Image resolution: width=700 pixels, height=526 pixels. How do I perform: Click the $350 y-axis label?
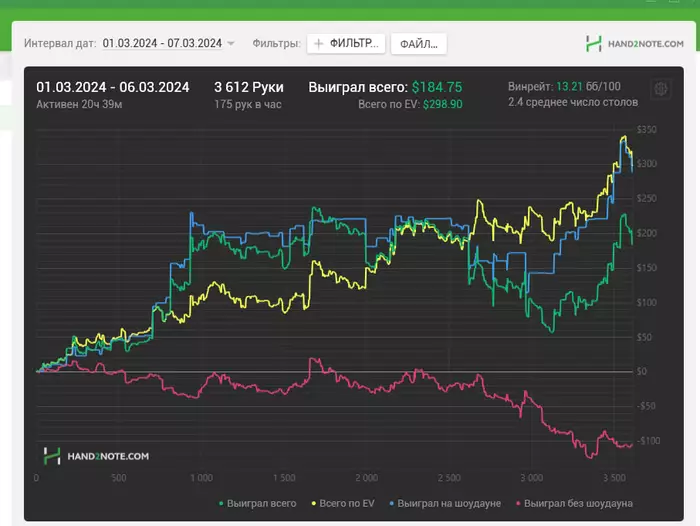pyautogui.click(x=646, y=129)
